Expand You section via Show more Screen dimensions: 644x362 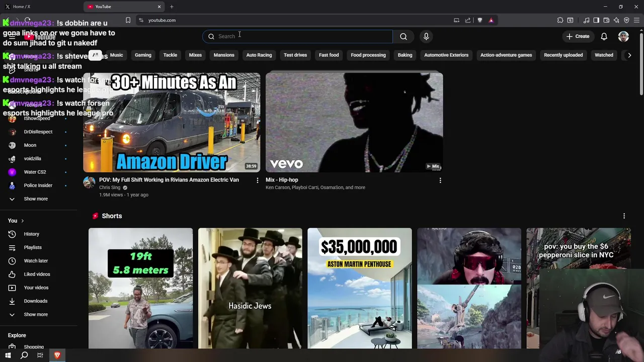click(38, 315)
